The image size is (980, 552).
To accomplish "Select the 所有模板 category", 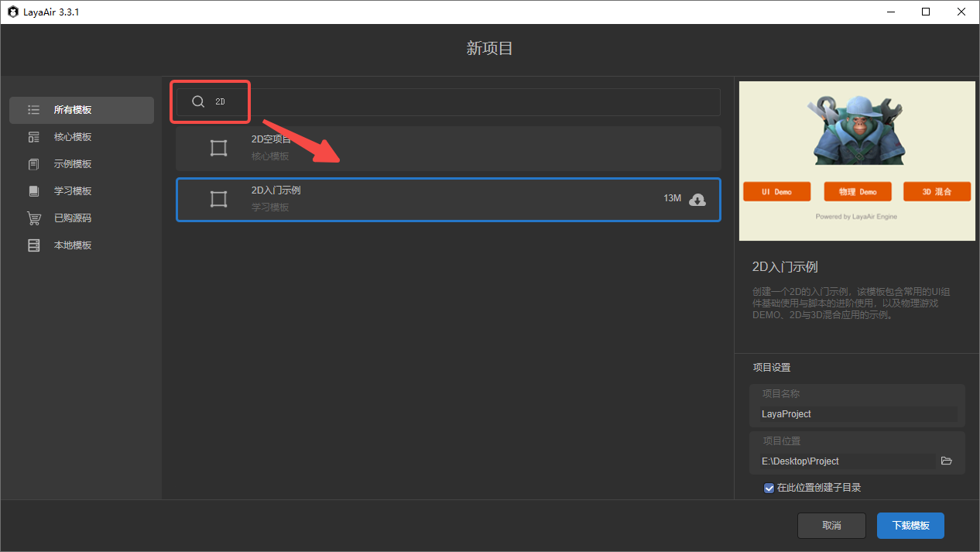I will pyautogui.click(x=81, y=110).
